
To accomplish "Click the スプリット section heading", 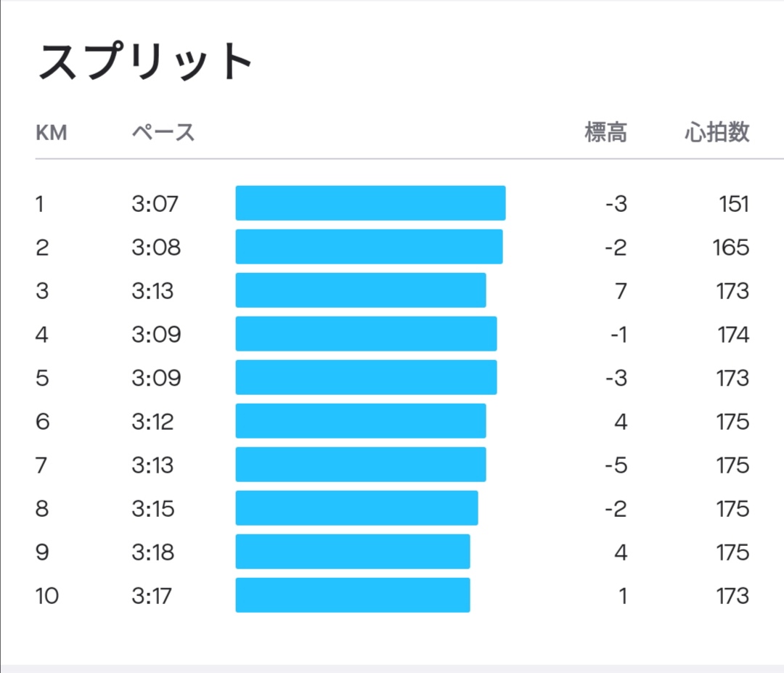I will (144, 63).
